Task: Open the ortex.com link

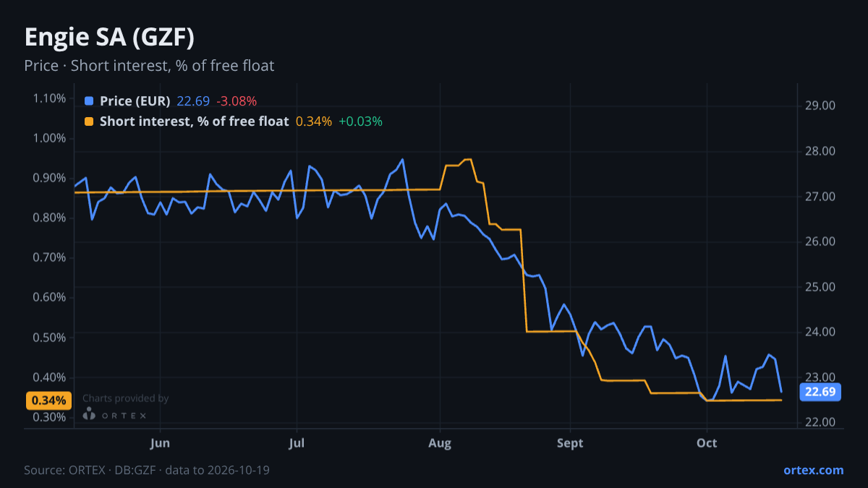Action: tap(813, 470)
